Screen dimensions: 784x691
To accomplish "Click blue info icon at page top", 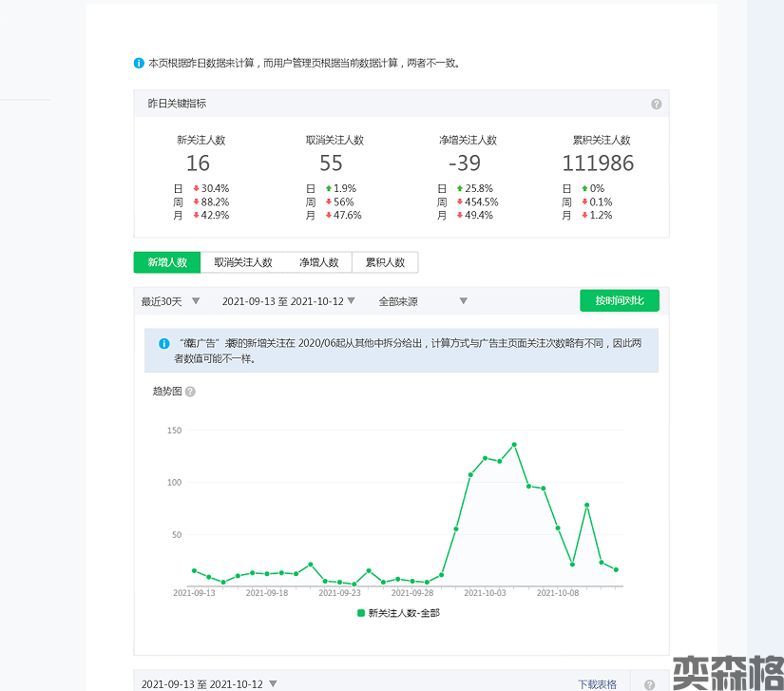I will pyautogui.click(x=140, y=64).
